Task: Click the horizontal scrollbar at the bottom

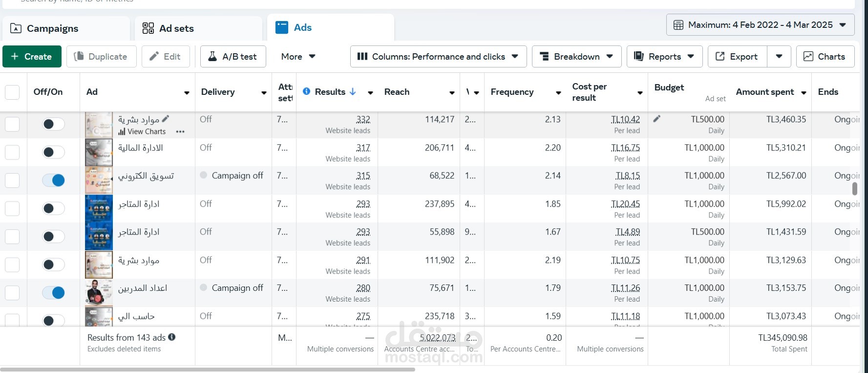Action: click(208, 370)
